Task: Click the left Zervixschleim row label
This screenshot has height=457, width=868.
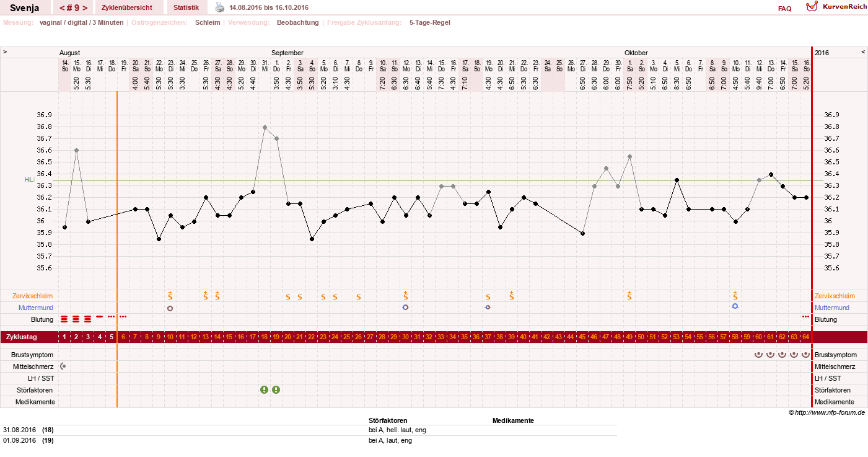Action: coord(33,296)
